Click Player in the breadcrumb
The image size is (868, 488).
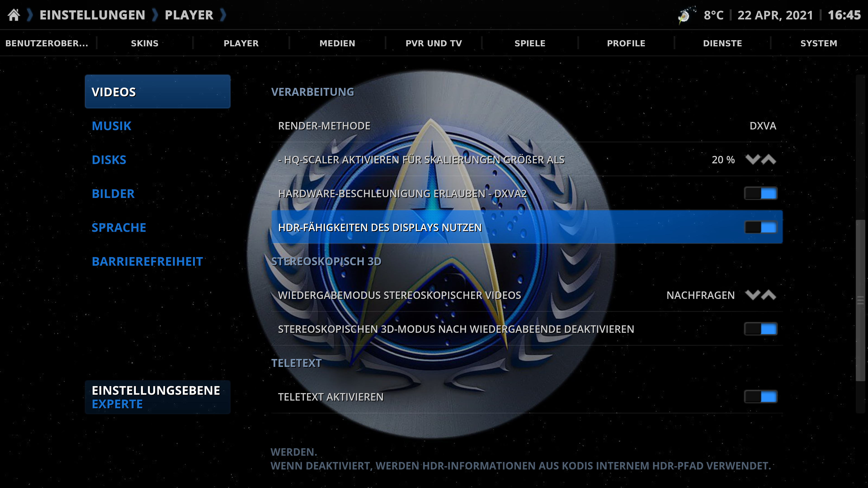[x=189, y=15]
